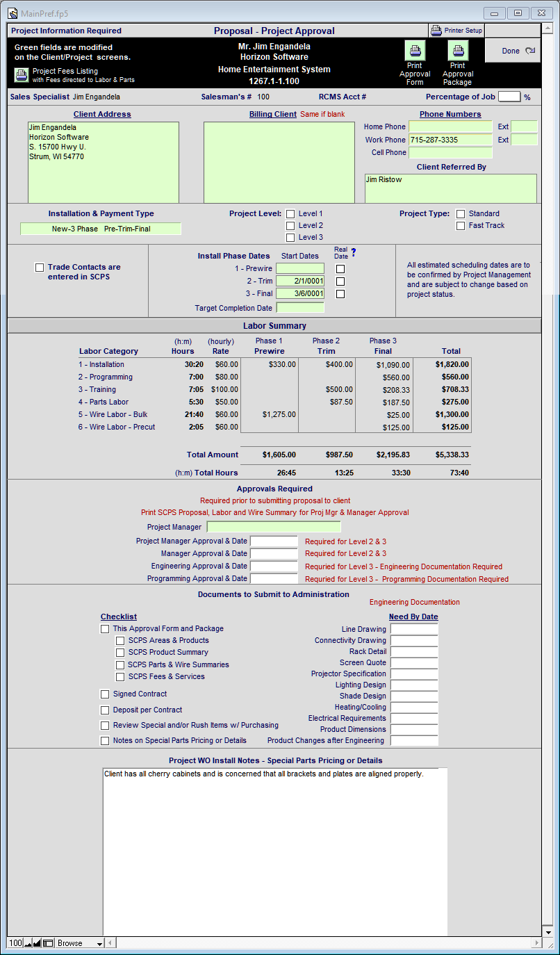560x955 pixels.
Task: Zoom in using the large mountains icon
Action: 38,943
